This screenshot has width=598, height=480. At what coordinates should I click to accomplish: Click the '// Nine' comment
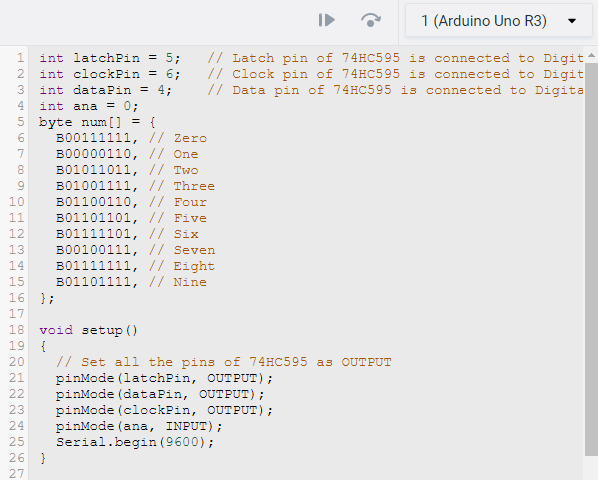pyautogui.click(x=178, y=282)
